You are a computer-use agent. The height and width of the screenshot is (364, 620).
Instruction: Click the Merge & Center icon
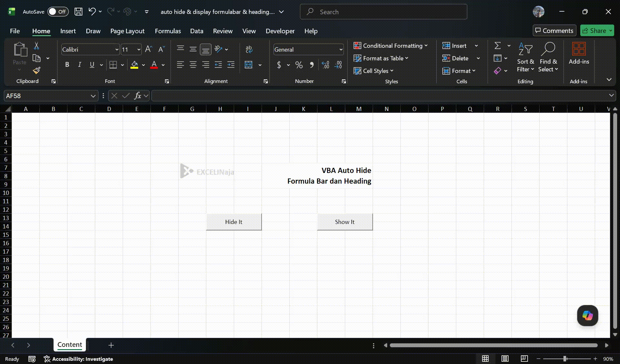[x=249, y=65]
